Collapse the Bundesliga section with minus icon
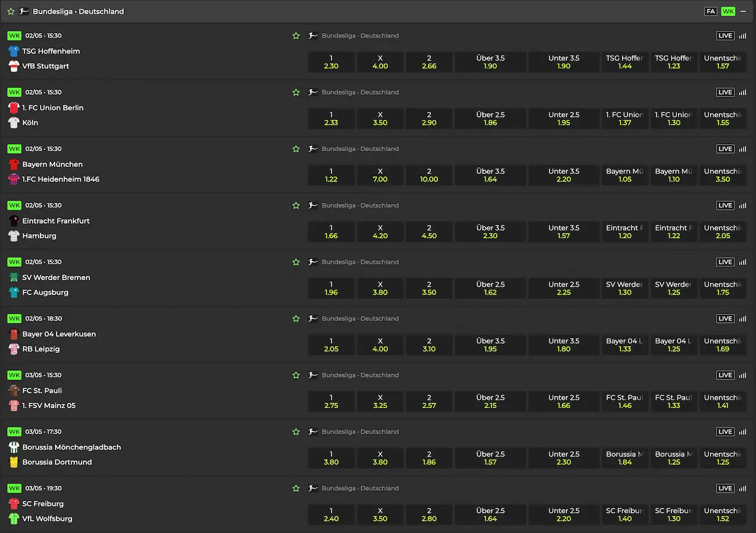Screen dimensions: 756x533 (x=743, y=12)
